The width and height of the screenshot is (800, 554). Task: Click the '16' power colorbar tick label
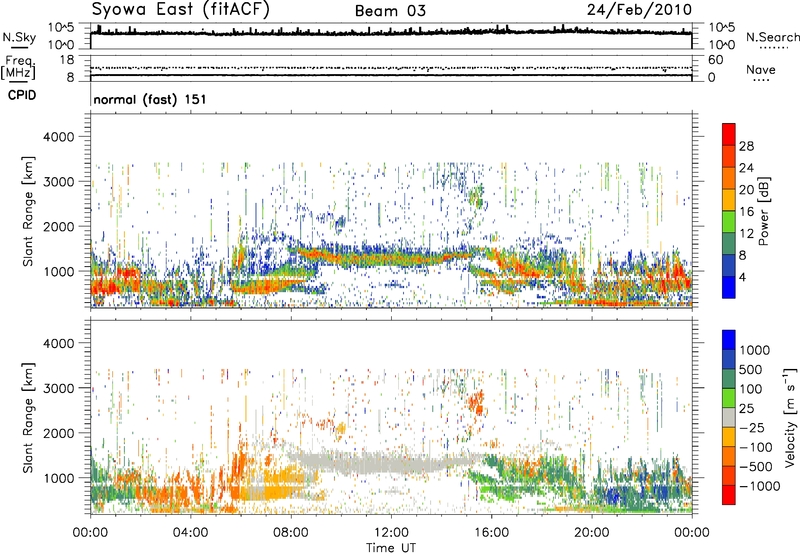pyautogui.click(x=746, y=212)
